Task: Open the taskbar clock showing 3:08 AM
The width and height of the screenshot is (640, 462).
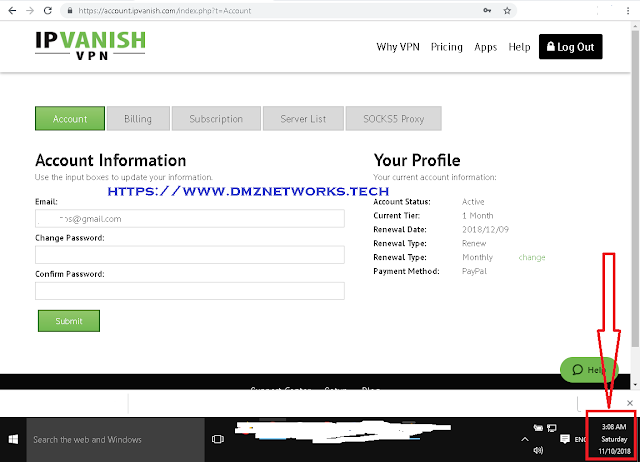Action: point(613,439)
